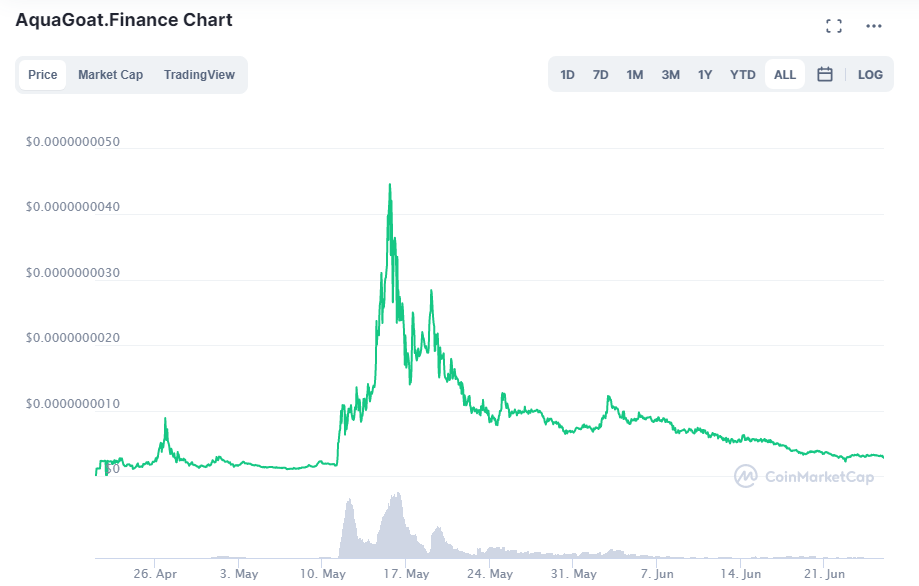
Task: Choose the 3M time range
Action: coord(670,74)
